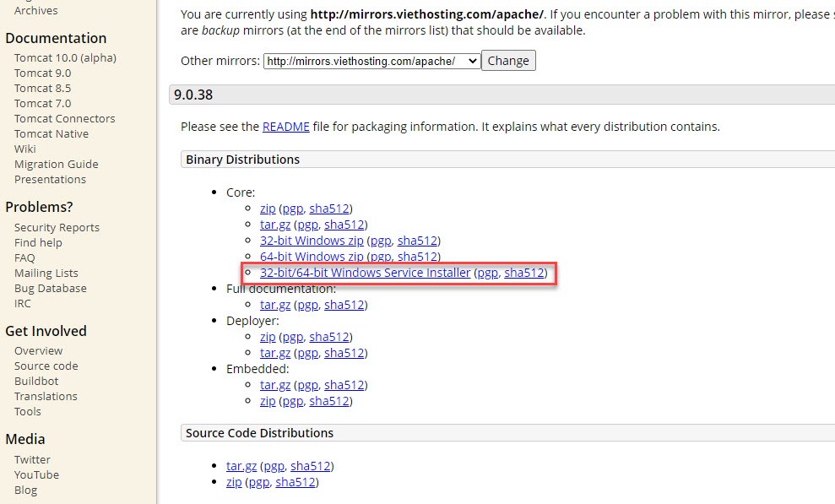Screen dimensions: 835x504
Task: Download Embedded zip
Action: point(268,401)
